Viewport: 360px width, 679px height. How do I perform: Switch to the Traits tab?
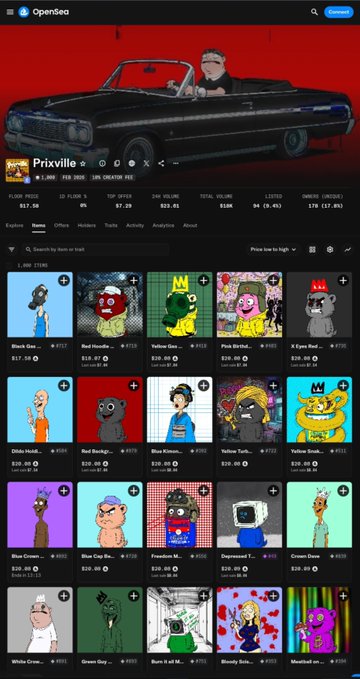click(x=111, y=225)
